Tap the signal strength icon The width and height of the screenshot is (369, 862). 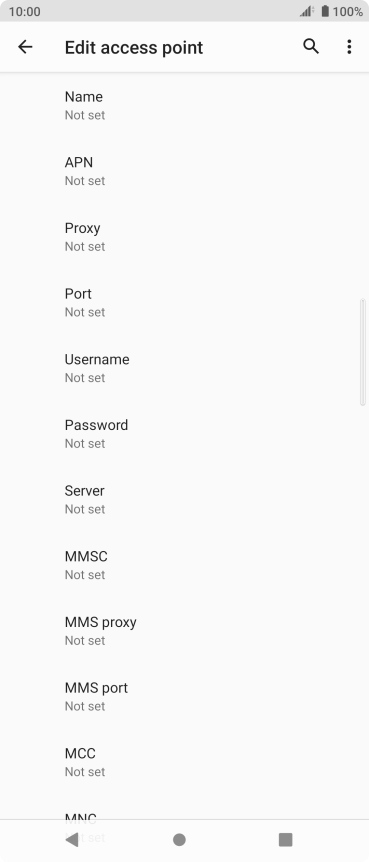click(x=307, y=11)
